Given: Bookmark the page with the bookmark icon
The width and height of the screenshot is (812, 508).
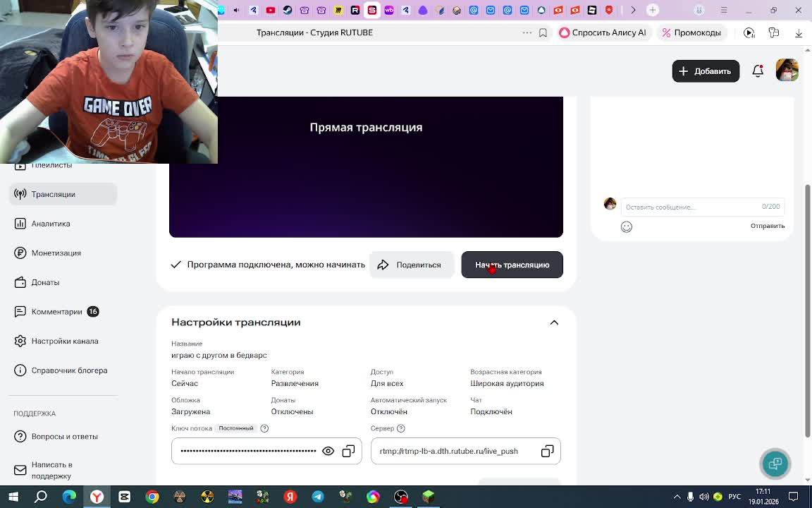Looking at the screenshot, I should click(x=543, y=32).
